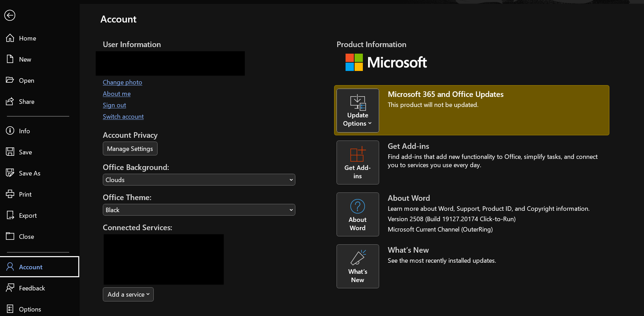Click the Share icon
Screen dimensions: 644x316
coord(10,101)
